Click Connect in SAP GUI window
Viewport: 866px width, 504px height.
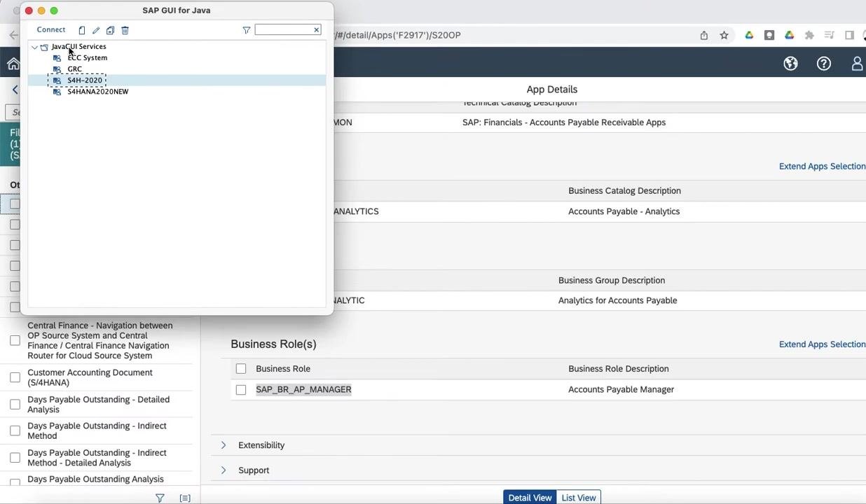51,30
